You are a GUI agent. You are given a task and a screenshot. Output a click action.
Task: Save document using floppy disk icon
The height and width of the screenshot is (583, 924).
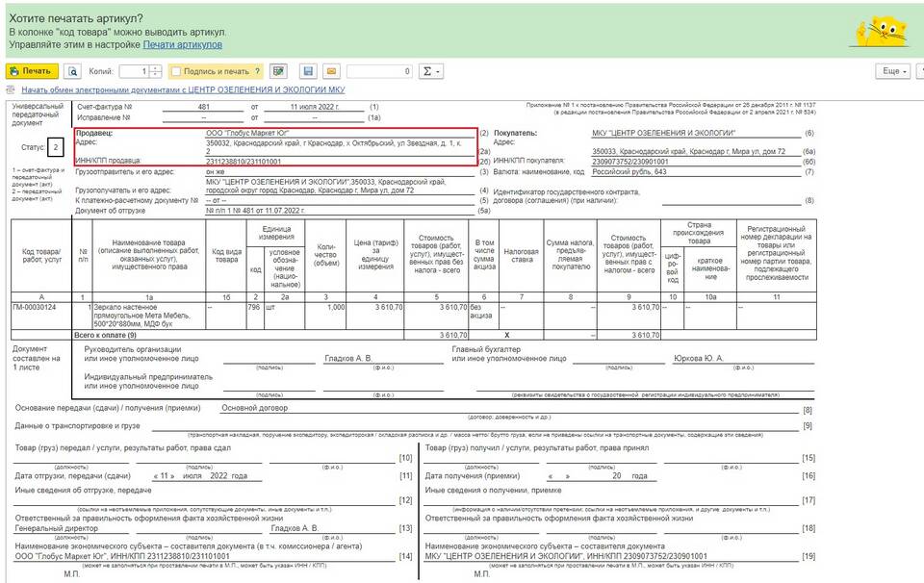click(308, 71)
